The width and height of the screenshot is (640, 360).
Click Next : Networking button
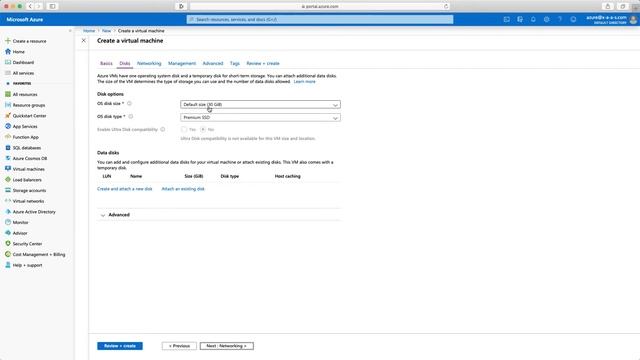click(227, 346)
